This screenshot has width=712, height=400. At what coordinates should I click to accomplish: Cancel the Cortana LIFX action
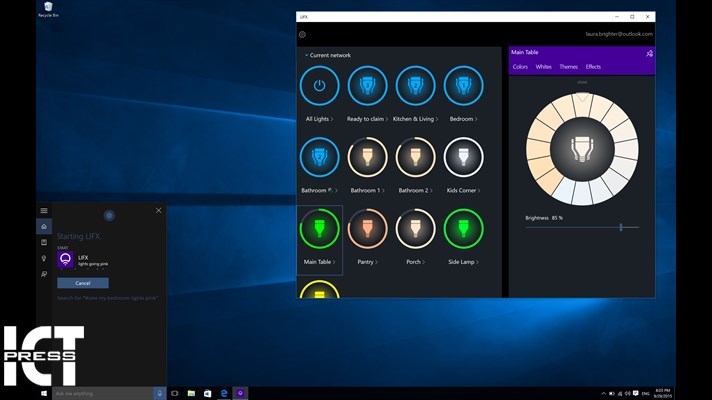[83, 283]
